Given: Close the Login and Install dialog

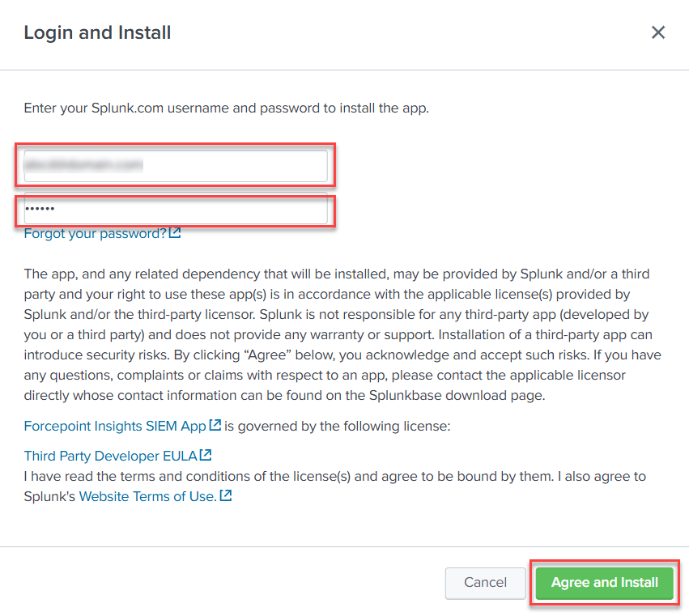Looking at the screenshot, I should [658, 32].
